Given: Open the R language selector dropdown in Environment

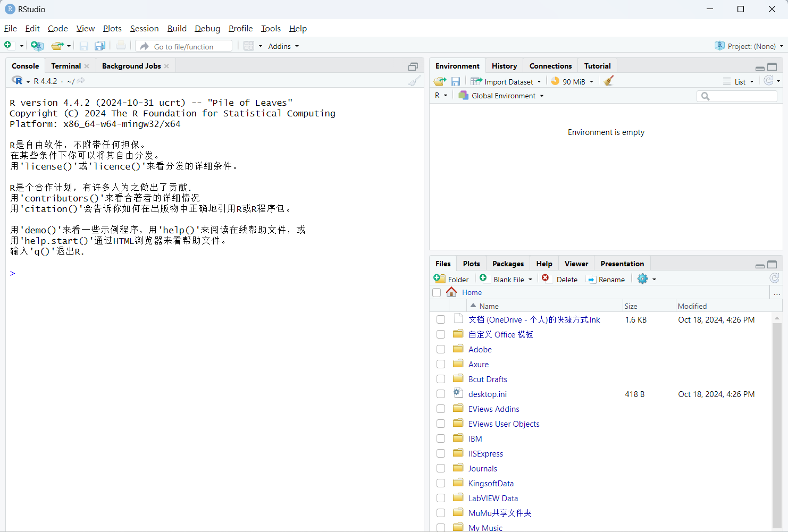Looking at the screenshot, I should 441,96.
